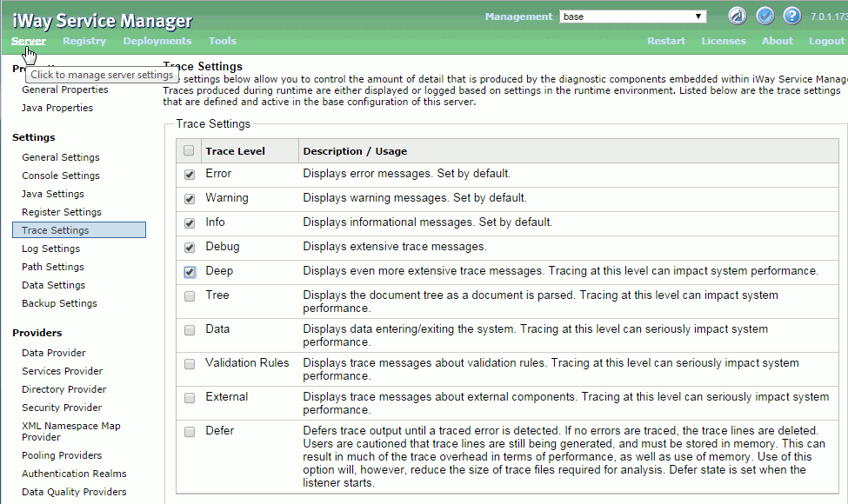Click the Providers section heading in sidebar

coord(37,333)
